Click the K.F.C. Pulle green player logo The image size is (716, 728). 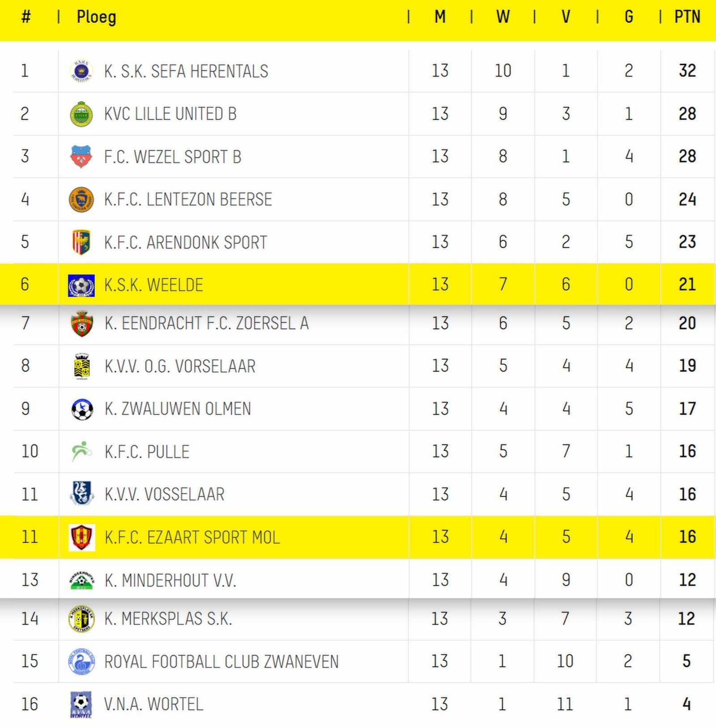(81, 451)
